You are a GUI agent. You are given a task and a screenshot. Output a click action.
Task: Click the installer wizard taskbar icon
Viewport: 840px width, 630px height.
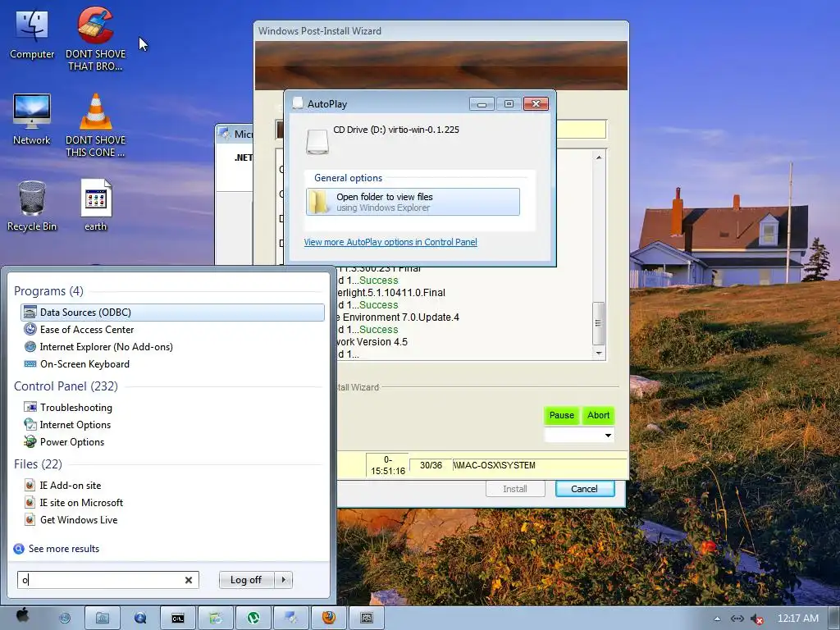pyautogui.click(x=291, y=618)
